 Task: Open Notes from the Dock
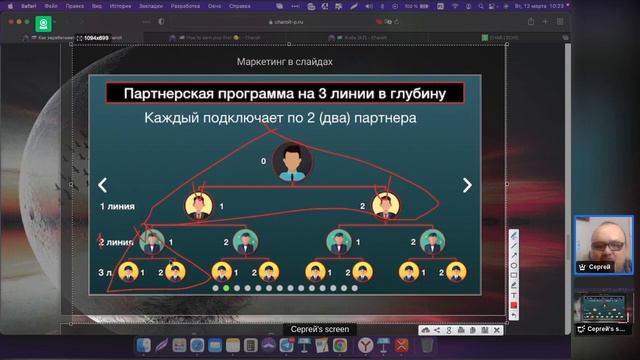[x=233, y=345]
